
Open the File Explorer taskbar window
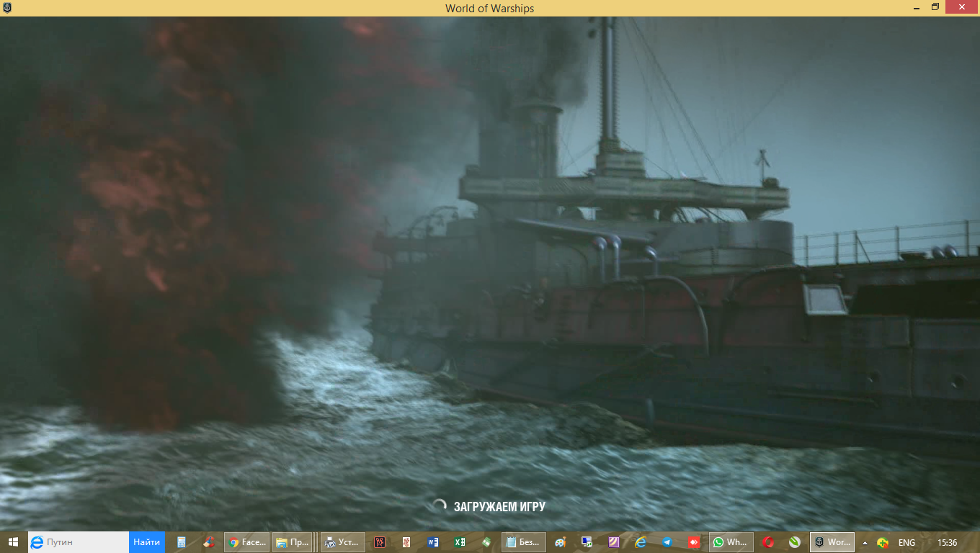[293, 542]
